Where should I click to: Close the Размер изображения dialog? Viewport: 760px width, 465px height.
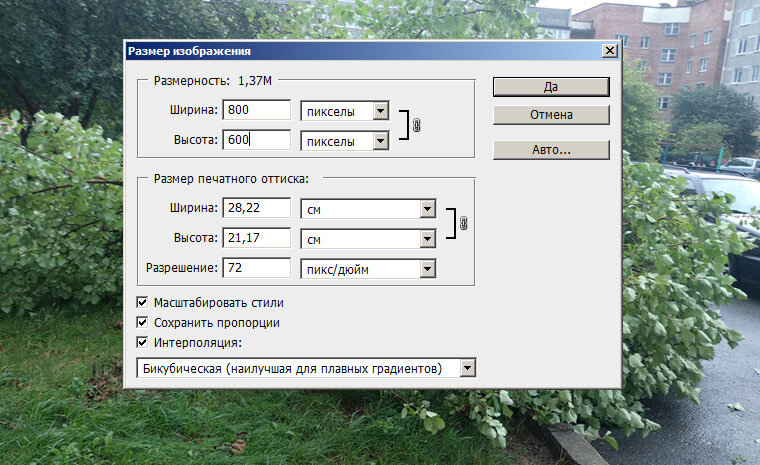click(610, 50)
